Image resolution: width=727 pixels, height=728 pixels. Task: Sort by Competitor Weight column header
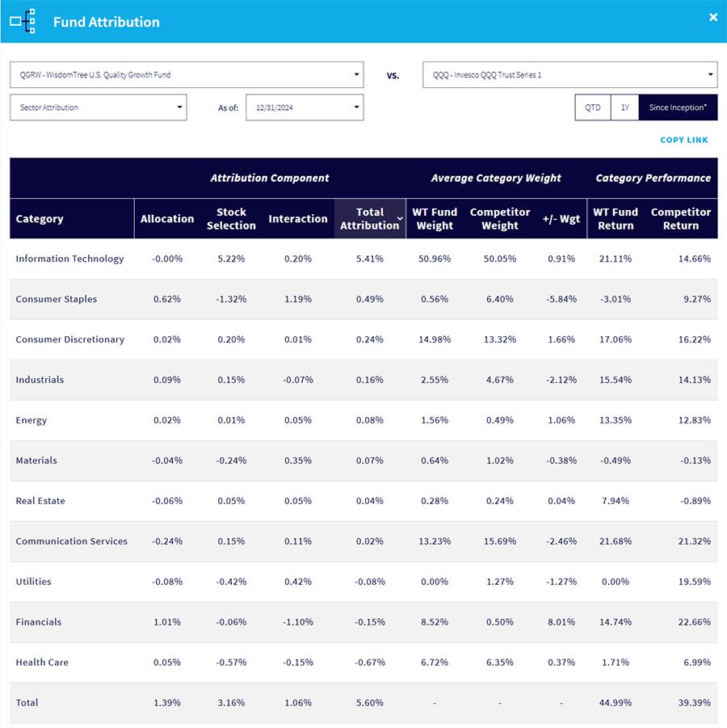(500, 219)
